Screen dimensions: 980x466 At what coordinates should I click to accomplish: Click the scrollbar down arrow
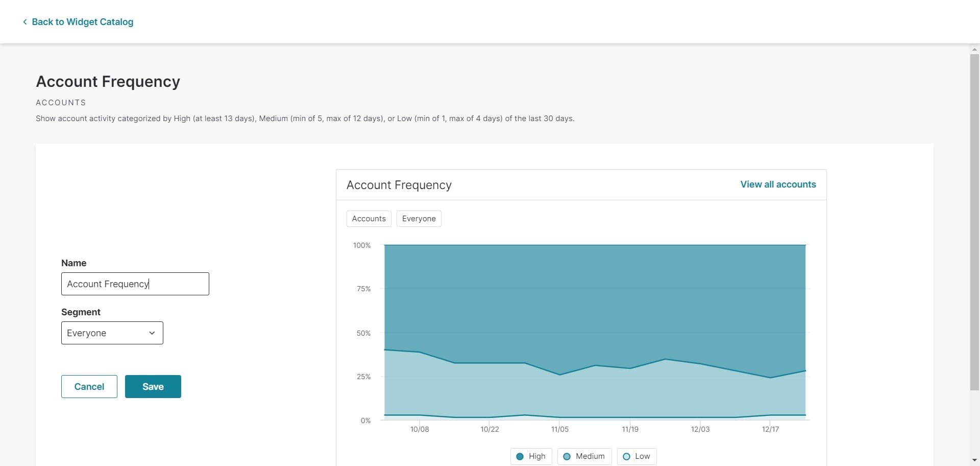(x=974, y=461)
